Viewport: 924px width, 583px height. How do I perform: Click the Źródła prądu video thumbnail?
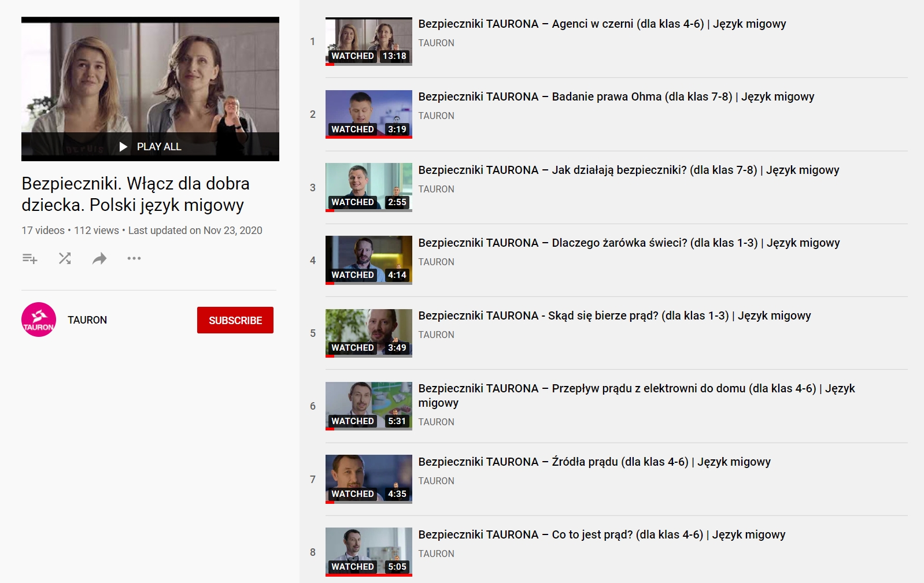368,479
